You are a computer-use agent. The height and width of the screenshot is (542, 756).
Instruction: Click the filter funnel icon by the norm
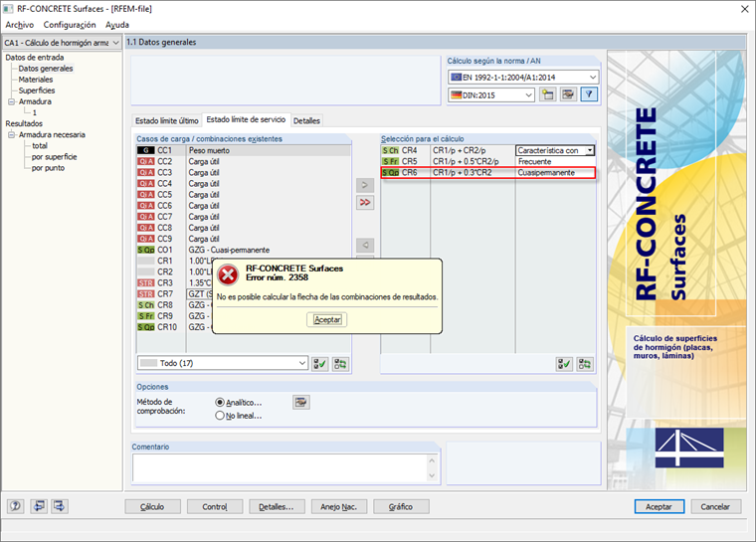589,94
